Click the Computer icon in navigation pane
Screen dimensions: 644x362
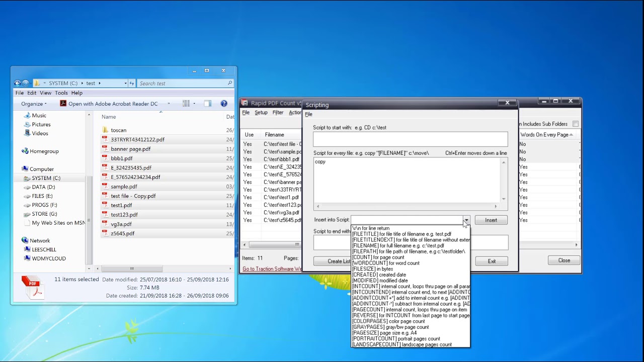click(x=25, y=169)
